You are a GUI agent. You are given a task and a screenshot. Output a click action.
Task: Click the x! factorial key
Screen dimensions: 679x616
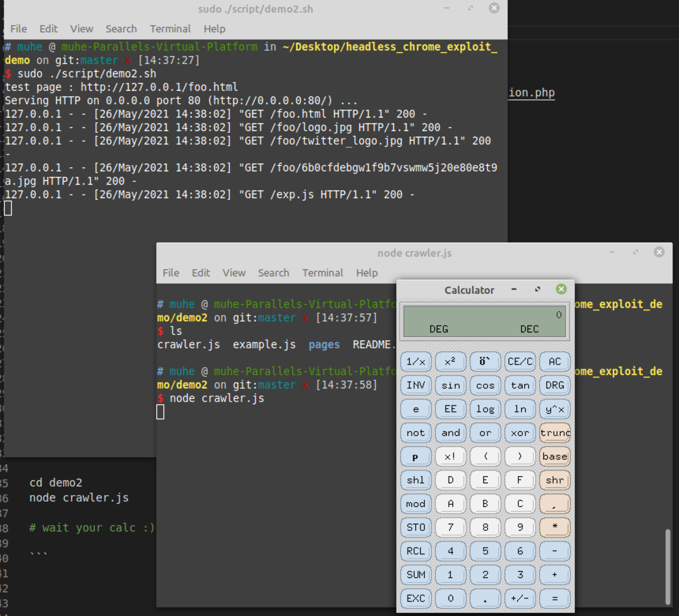click(x=450, y=456)
